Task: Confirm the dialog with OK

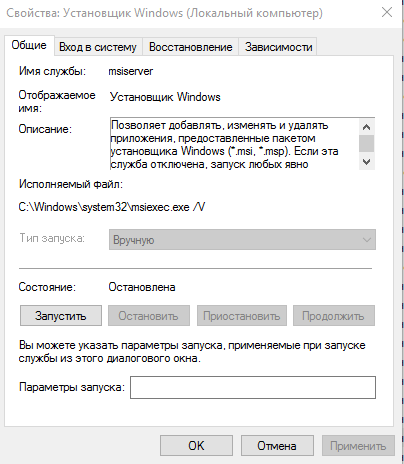Action: click(196, 445)
